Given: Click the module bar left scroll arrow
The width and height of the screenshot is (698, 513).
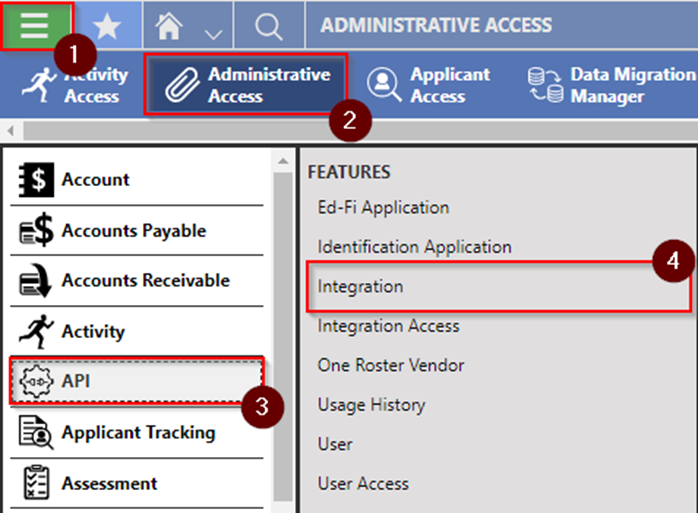Looking at the screenshot, I should (11, 131).
